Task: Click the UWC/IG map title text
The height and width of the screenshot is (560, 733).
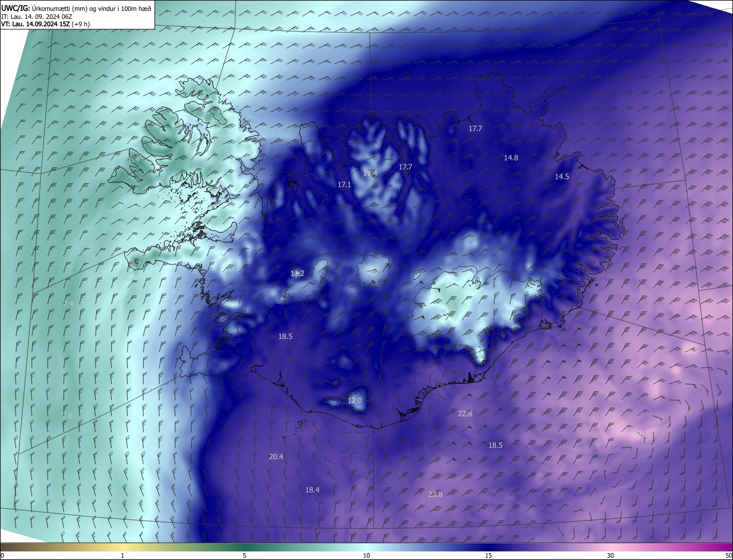Action: click(76, 9)
